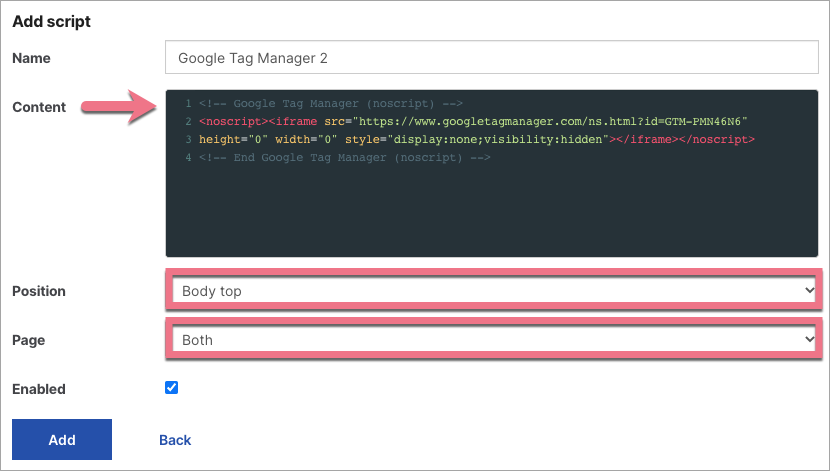
Task: Click the Add button
Action: point(62,439)
